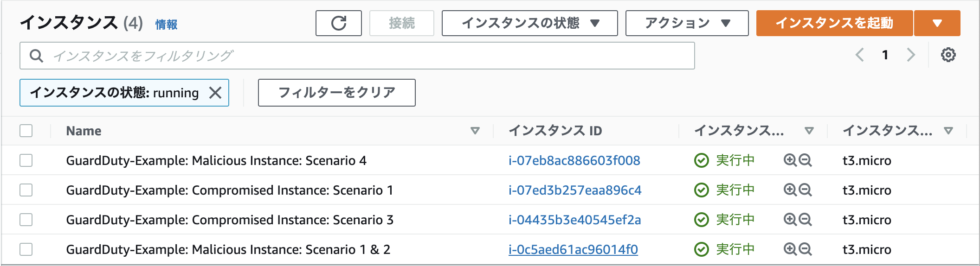Viewport: 980px width, 266px height.
Task: Zoom-out filter icon on Compromised Scenario 3 row
Action: pyautogui.click(x=805, y=220)
